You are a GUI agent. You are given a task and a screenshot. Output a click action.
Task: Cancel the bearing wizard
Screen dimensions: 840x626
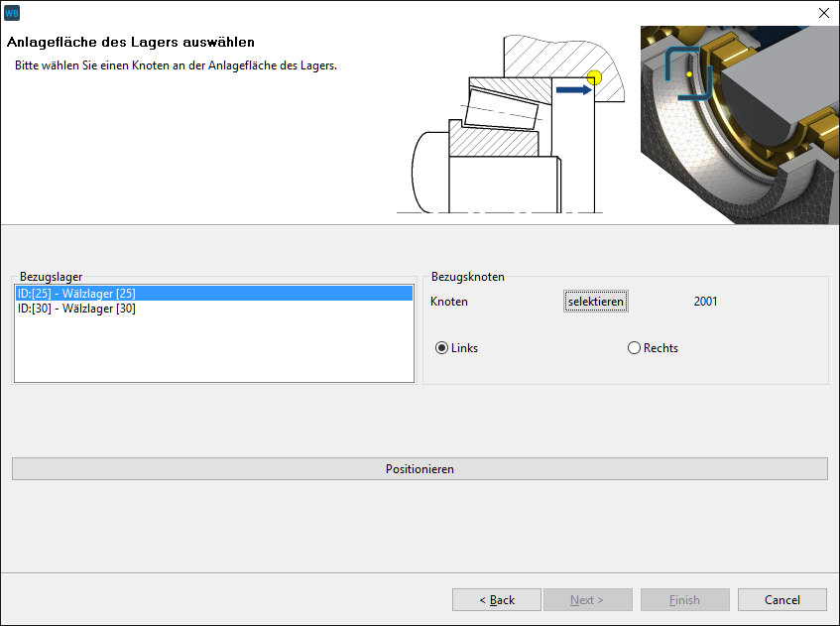(782, 600)
